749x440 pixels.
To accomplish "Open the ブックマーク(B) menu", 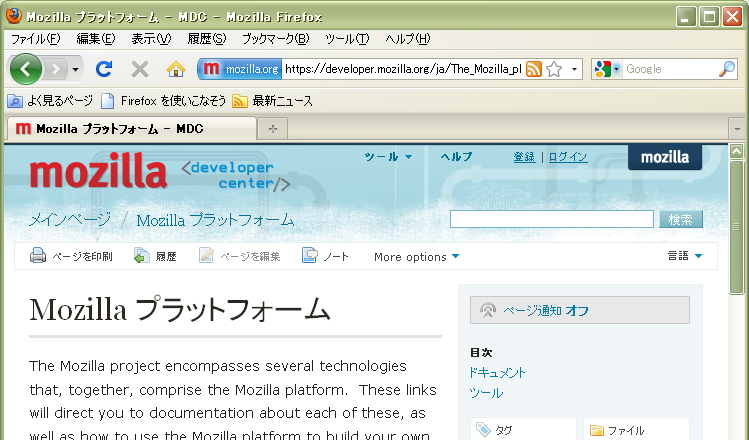I will (x=276, y=39).
